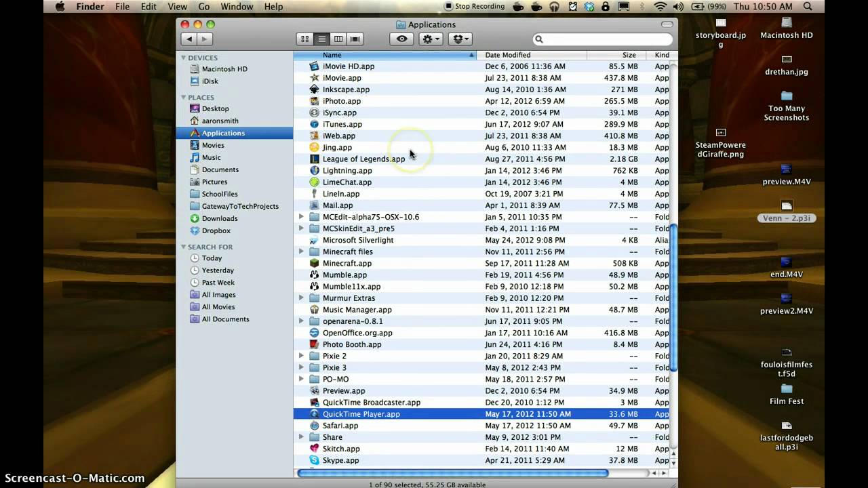The width and height of the screenshot is (868, 488).
Task: Open the Help menu
Action: click(273, 7)
